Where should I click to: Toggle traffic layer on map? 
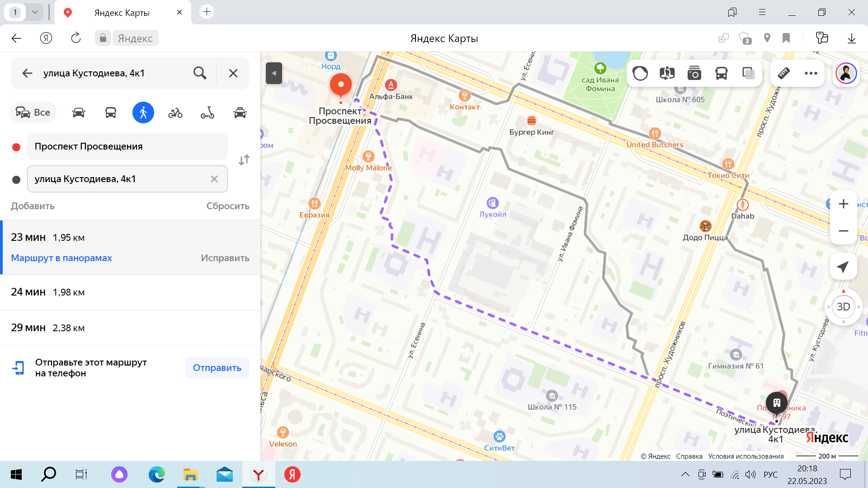(640, 73)
